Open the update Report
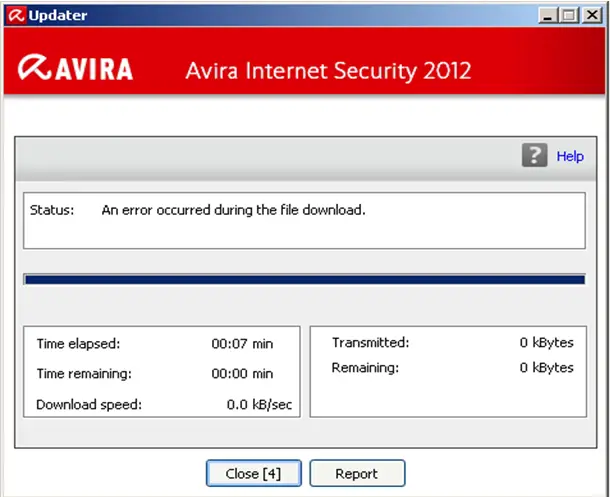Image resolution: width=610 pixels, height=497 pixels. 357,473
